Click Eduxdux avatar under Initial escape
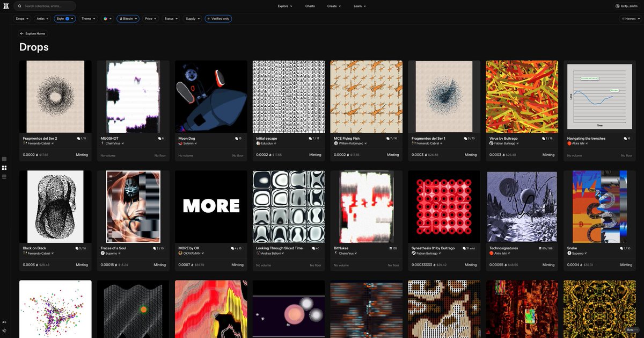644x338 pixels. click(258, 143)
